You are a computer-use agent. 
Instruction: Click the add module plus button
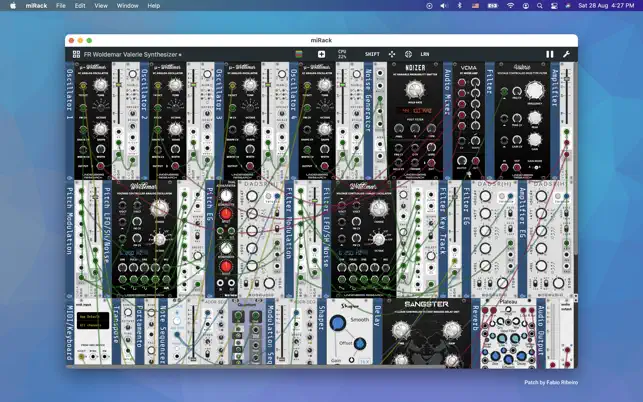(322, 54)
